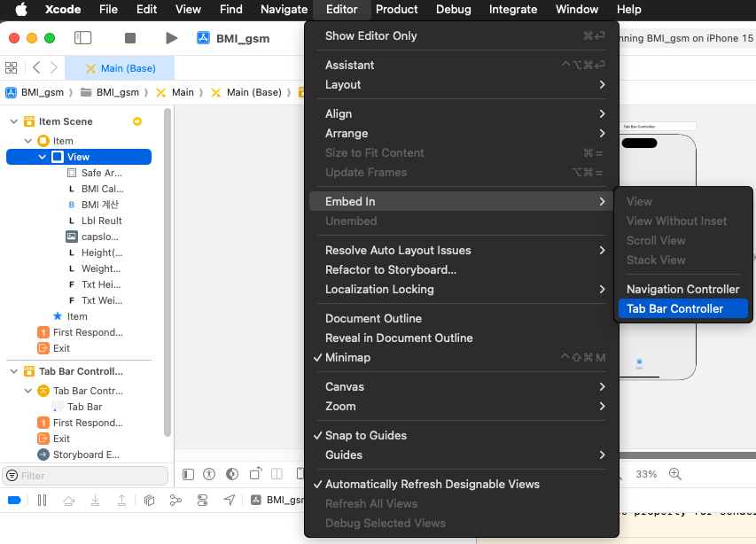Click the step out debug icon

(x=122, y=501)
